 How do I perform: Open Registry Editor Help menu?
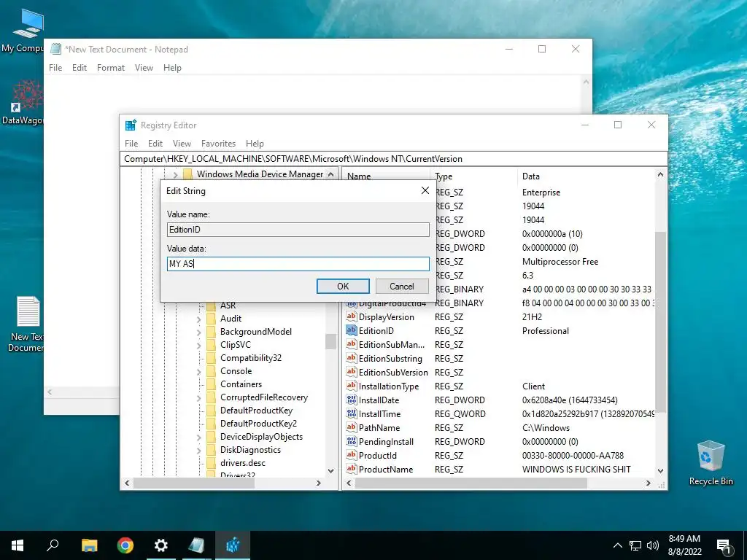click(255, 144)
